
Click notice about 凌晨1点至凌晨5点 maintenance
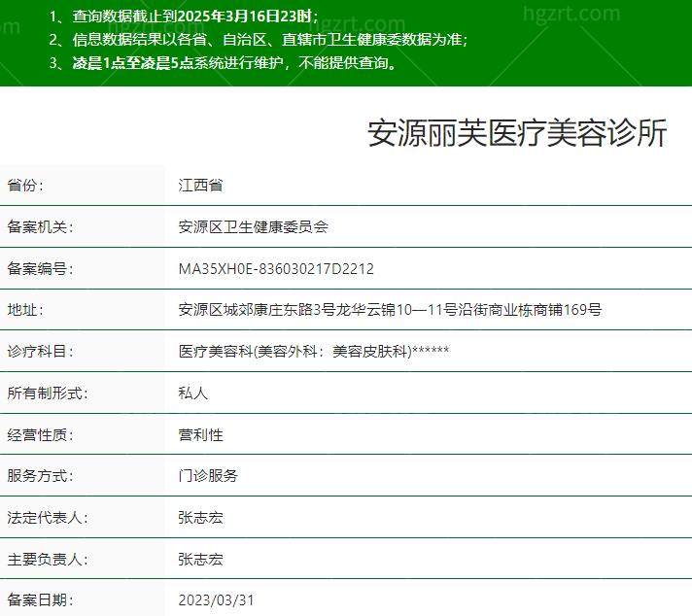[224, 62]
